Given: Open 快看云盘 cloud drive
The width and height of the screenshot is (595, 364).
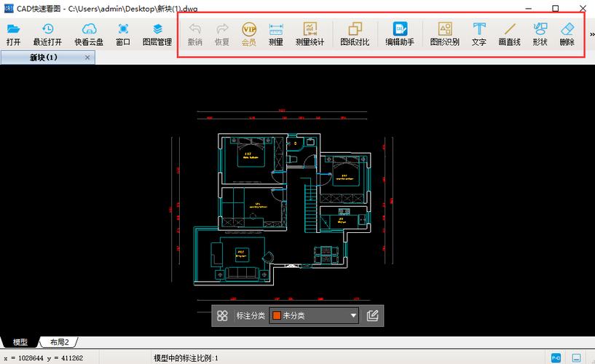Looking at the screenshot, I should tap(89, 33).
